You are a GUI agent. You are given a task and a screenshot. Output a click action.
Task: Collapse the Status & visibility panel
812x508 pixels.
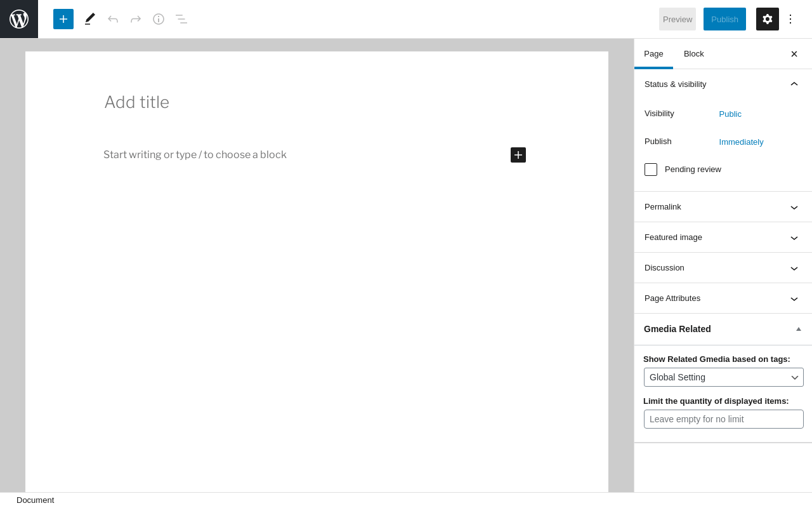coord(723,84)
